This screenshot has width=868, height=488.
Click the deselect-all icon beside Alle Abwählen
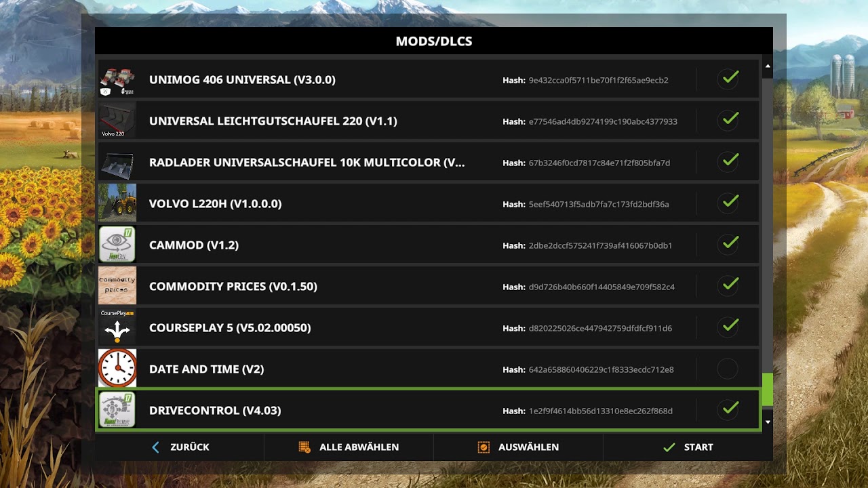304,447
